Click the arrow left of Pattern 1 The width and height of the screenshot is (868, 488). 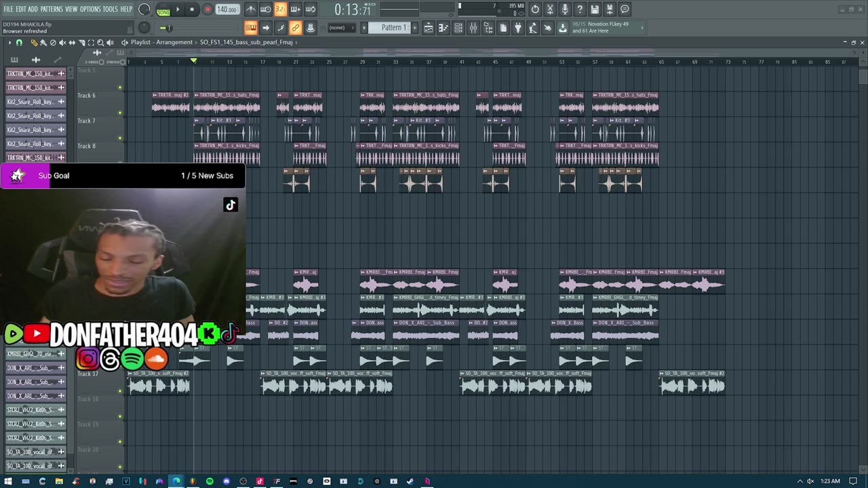coord(364,28)
